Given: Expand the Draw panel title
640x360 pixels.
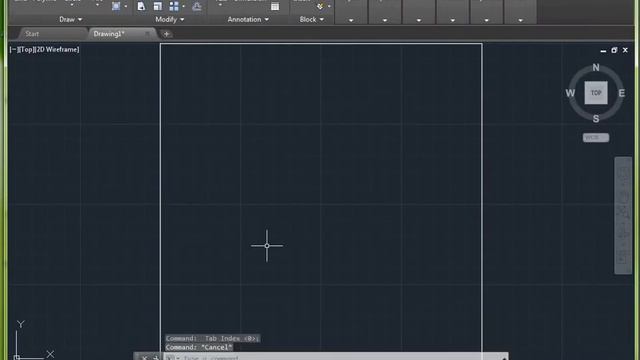Looking at the screenshot, I should 70,19.
